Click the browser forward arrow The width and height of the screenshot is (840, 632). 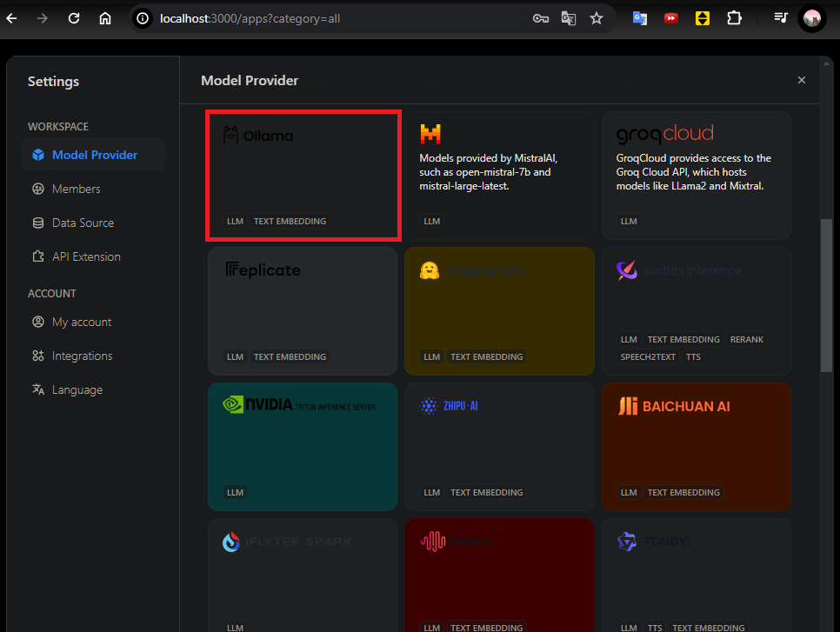pos(43,19)
